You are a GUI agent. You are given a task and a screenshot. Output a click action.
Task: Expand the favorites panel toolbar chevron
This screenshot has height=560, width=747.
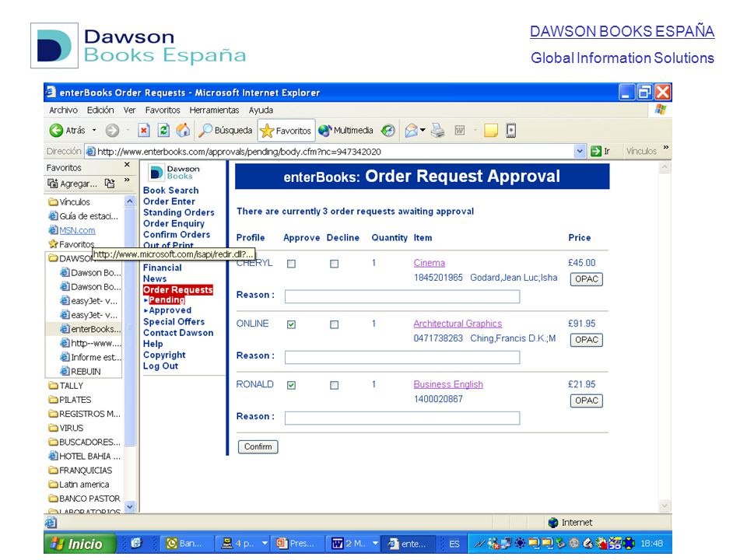coord(127,180)
